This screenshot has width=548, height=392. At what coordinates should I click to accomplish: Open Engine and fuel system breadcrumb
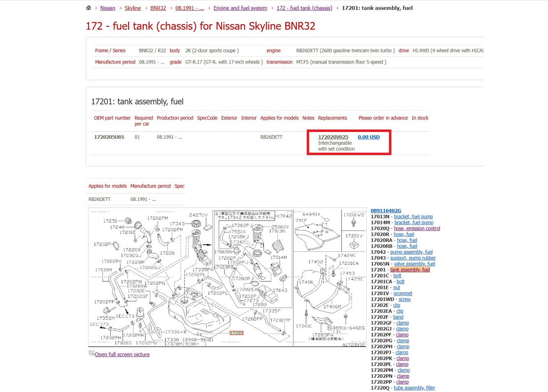coord(240,8)
